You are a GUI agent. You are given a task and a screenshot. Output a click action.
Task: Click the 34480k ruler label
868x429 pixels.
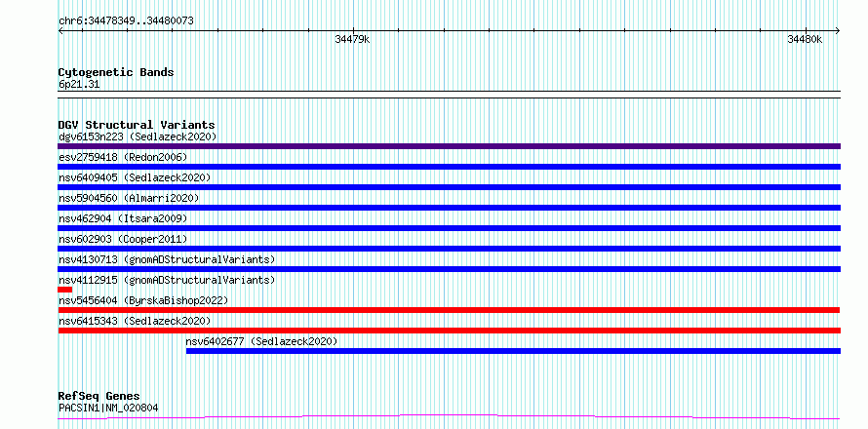click(x=805, y=39)
